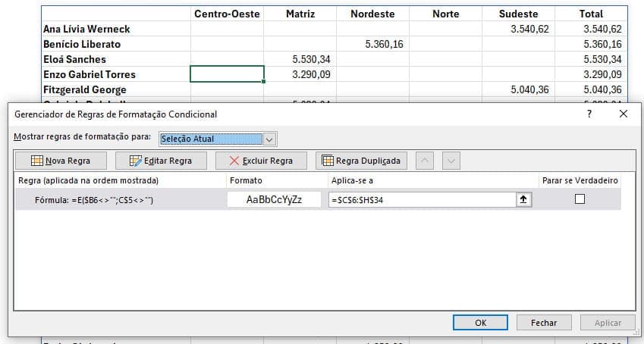
Task: Open Editar Regra for selected rule
Action: [160, 161]
